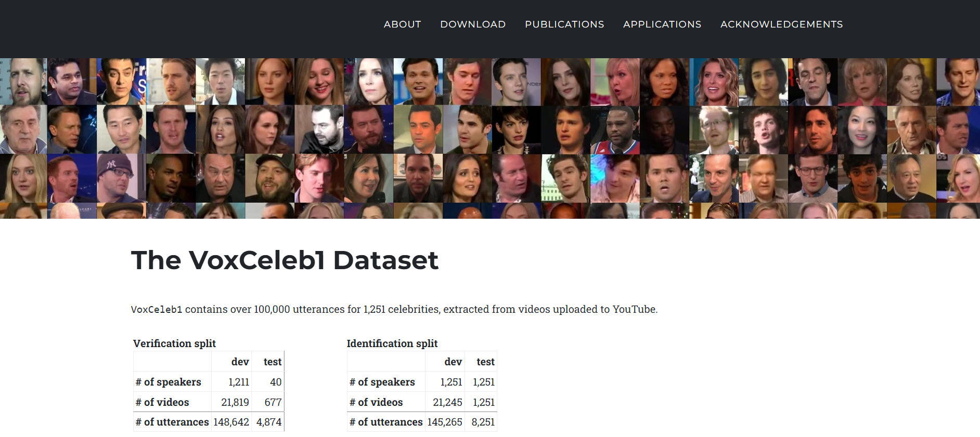Screen dimensions: 980x437
Task: Click the Verification table dev column header
Action: click(240, 362)
